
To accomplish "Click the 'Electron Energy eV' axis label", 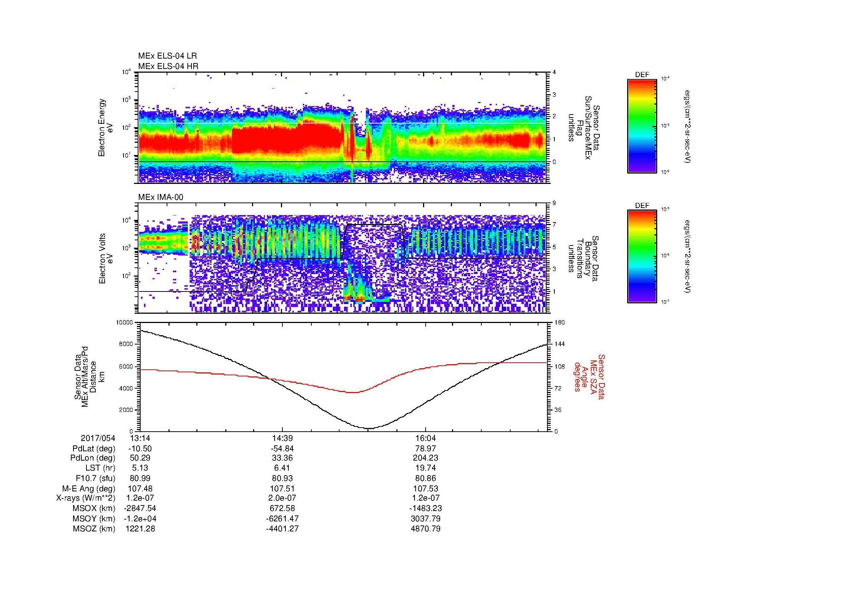I will point(105,128).
